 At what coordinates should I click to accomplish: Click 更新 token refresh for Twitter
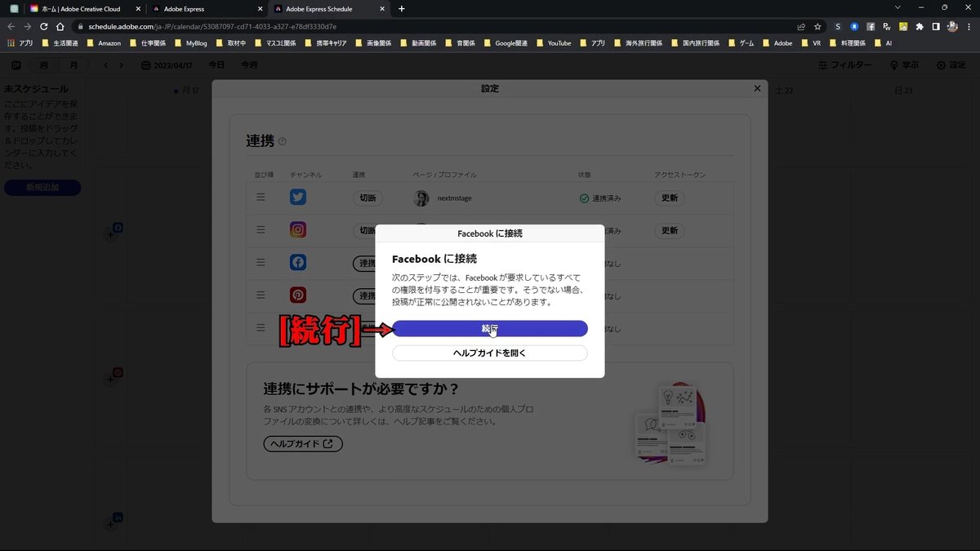670,198
